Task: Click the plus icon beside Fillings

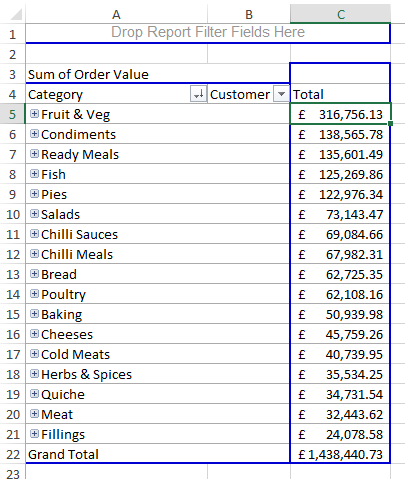Action: click(34, 434)
